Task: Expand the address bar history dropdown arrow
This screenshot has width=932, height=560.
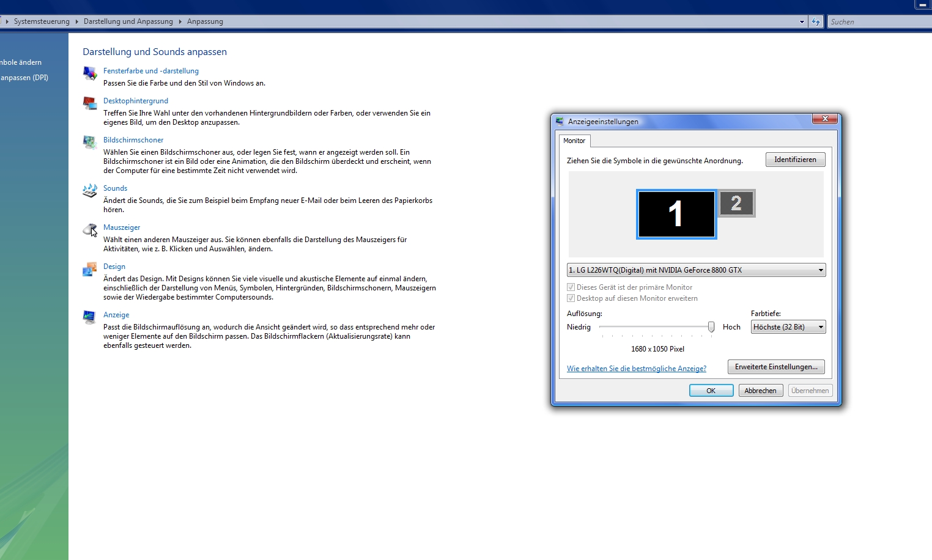Action: [x=802, y=22]
